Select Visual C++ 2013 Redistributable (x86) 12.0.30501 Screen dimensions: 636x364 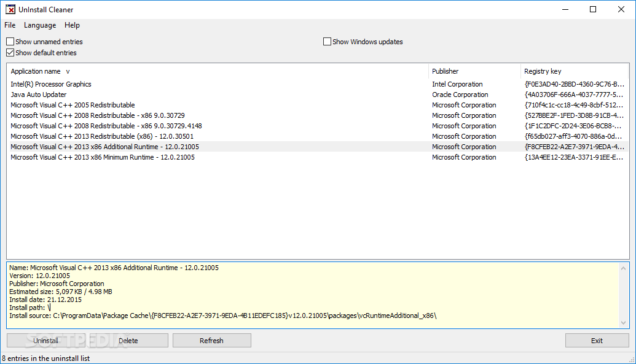click(102, 137)
